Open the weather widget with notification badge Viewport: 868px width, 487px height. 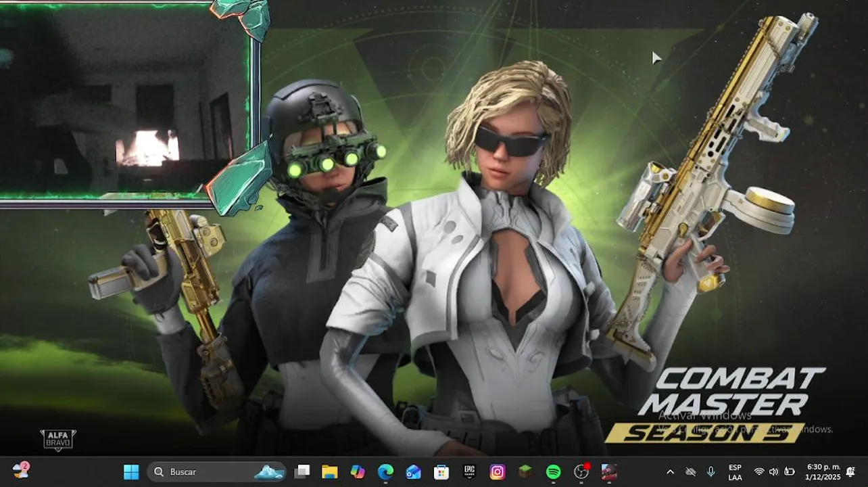20,470
